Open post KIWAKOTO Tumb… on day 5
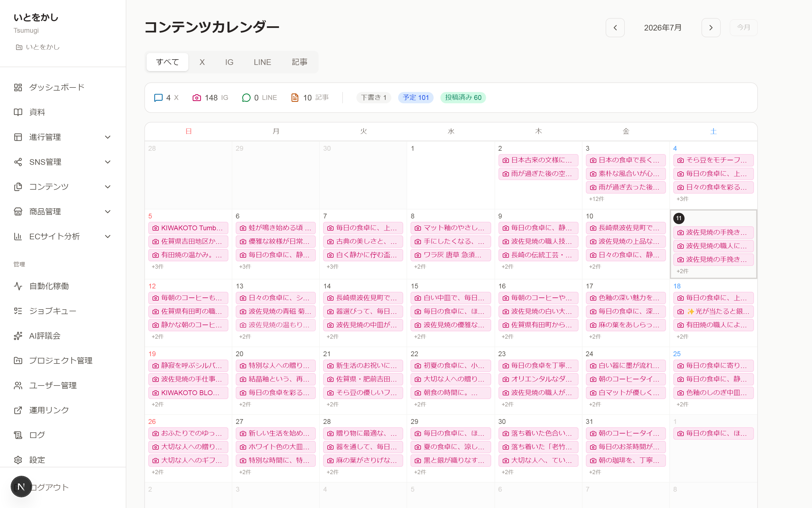This screenshot has width=812, height=508. point(188,228)
